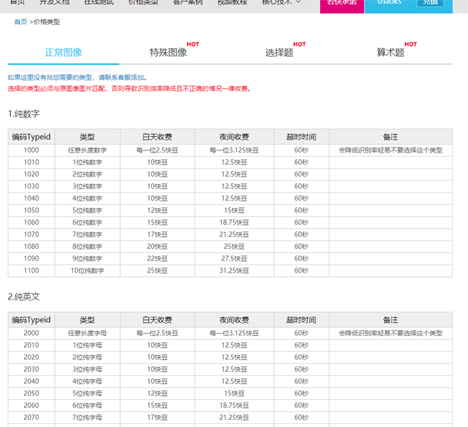The image size is (468, 427).
Task: Open 视频教程 in the top navigation
Action: pyautogui.click(x=232, y=2)
